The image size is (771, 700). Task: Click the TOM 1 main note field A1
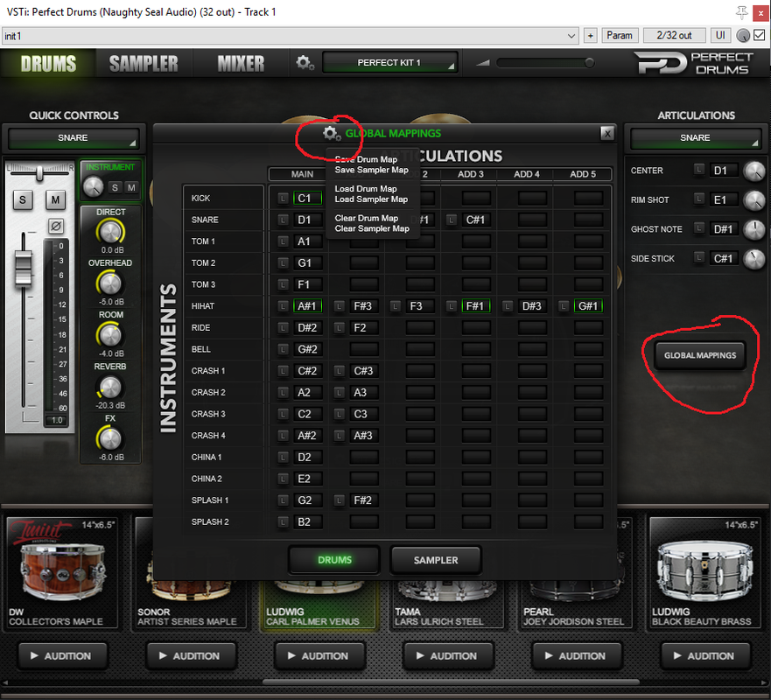point(307,241)
